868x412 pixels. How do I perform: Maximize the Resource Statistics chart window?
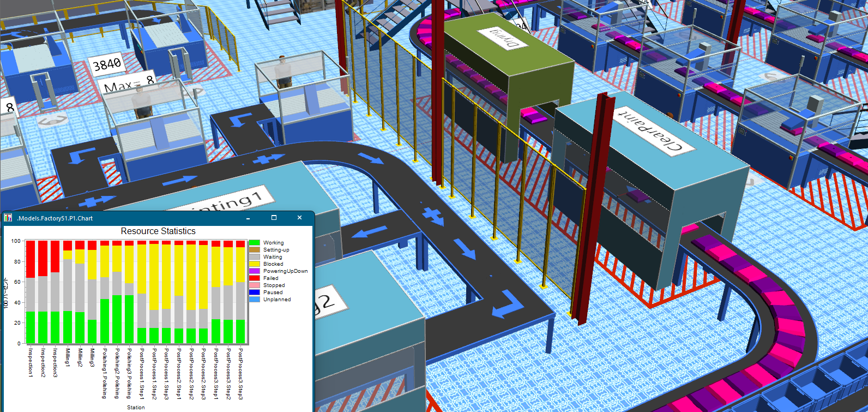pos(274,218)
